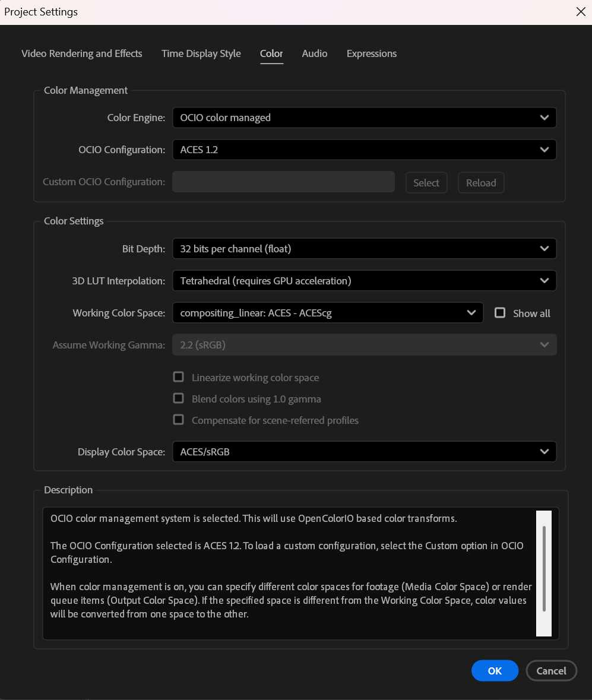Click the Cancel button
The image size is (592, 700).
point(552,670)
